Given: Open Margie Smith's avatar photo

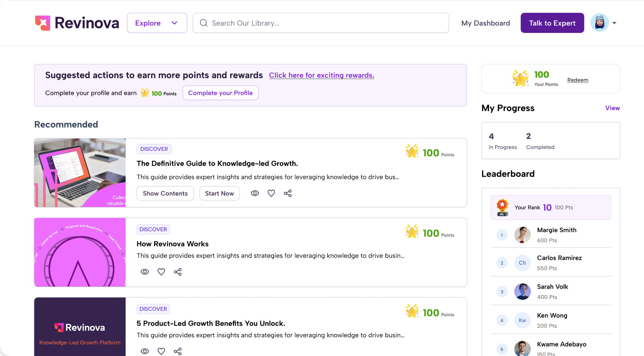Looking at the screenshot, I should tap(522, 235).
